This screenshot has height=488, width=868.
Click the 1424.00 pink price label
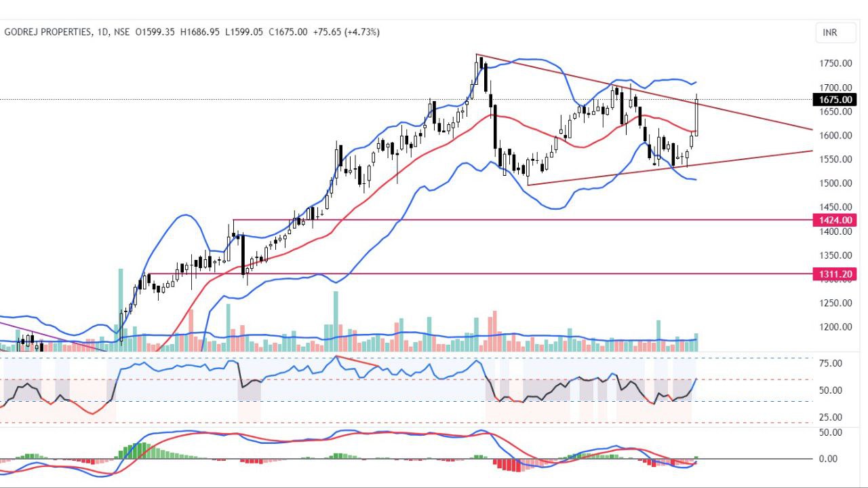(x=834, y=220)
